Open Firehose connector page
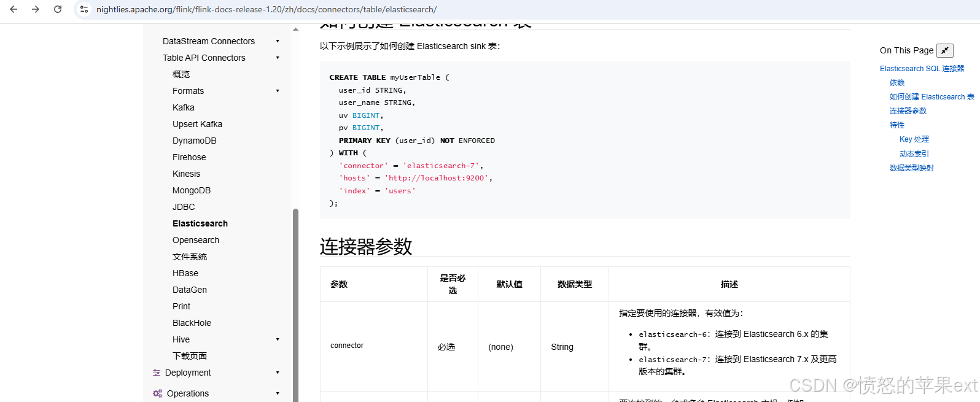 [189, 157]
